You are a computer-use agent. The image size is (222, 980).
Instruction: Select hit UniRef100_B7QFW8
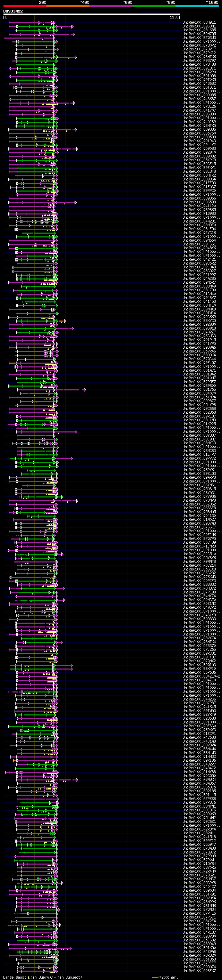pyautogui.click(x=199, y=64)
